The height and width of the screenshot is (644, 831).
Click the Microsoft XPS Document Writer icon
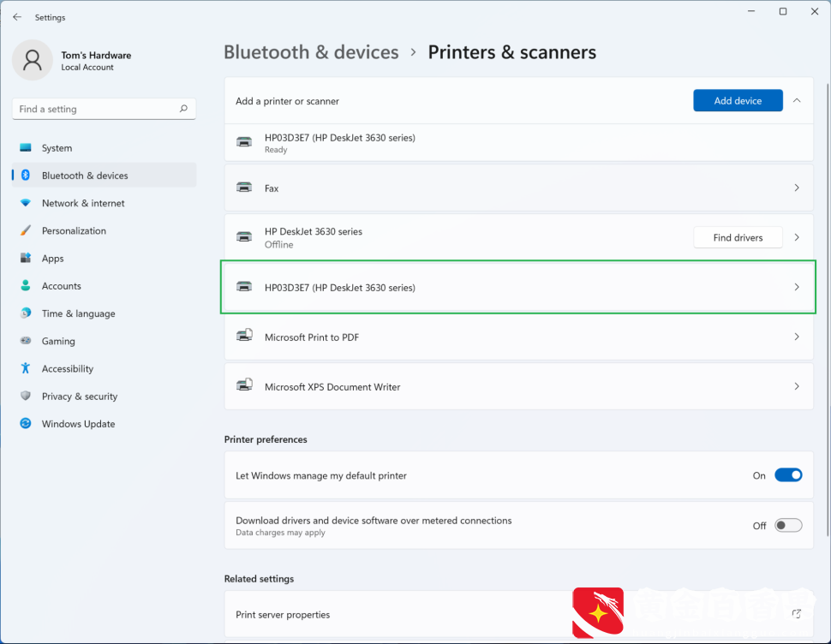[244, 385]
